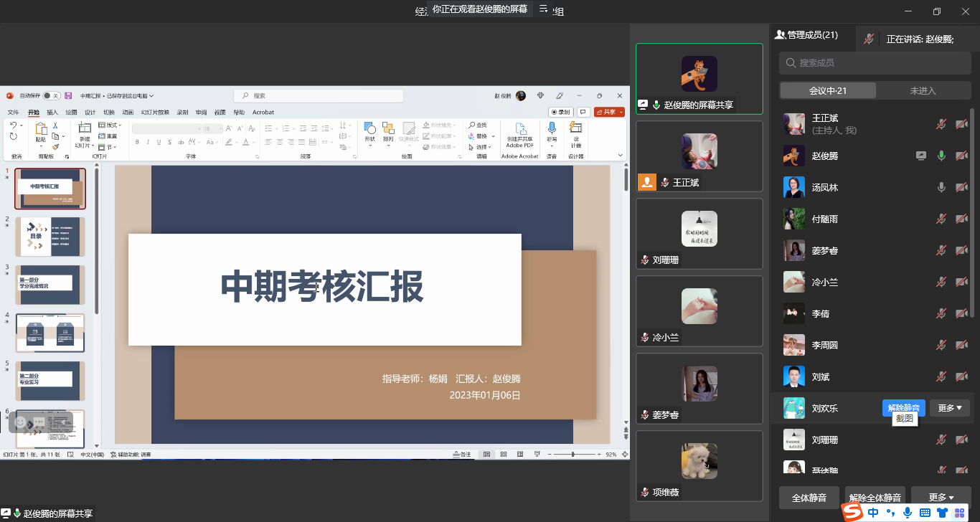
Task: Switch to the 未进入 tab
Action: point(923,90)
